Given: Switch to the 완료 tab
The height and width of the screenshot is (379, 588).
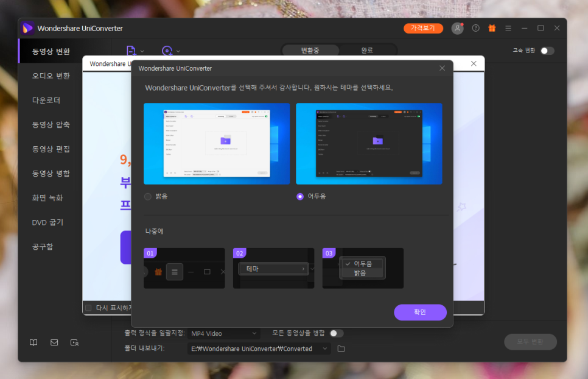Looking at the screenshot, I should point(367,51).
